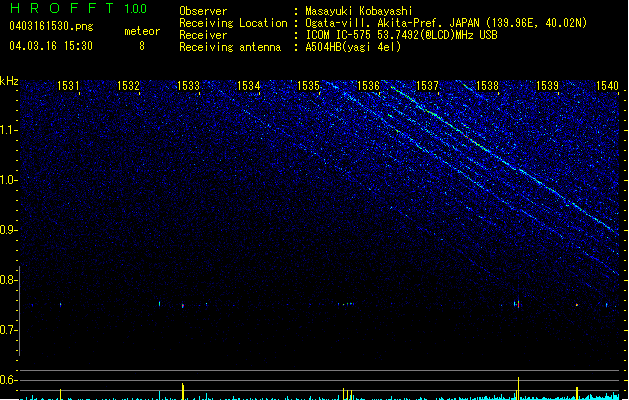Click the Observer label

pyautogui.click(x=203, y=11)
